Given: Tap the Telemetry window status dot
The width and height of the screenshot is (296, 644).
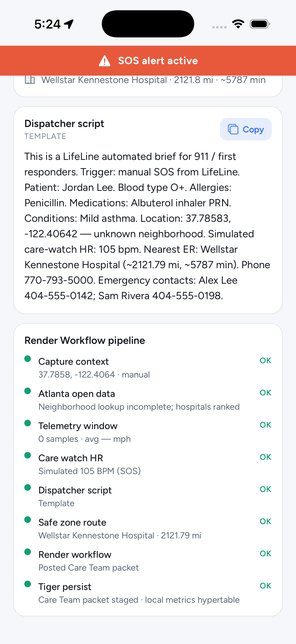Looking at the screenshot, I should coord(27,423).
